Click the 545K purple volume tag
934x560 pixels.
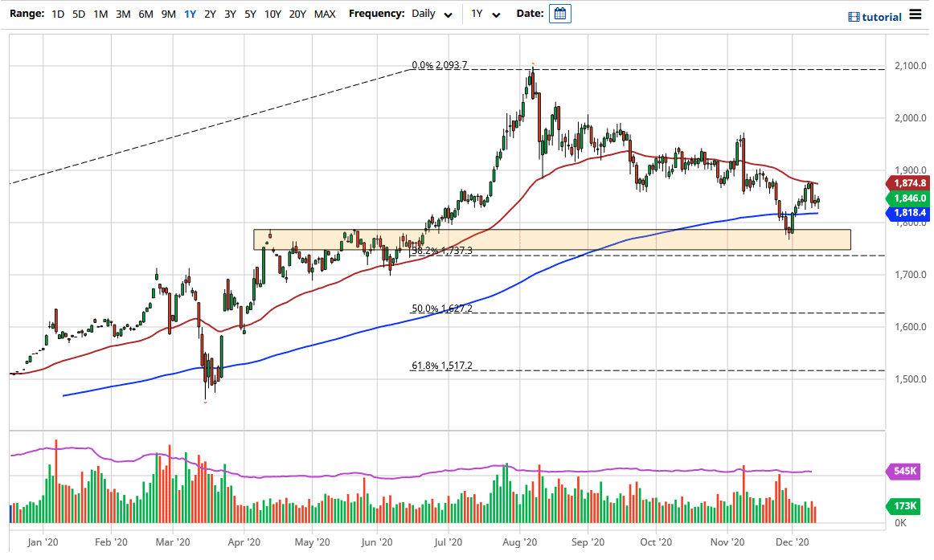point(905,471)
